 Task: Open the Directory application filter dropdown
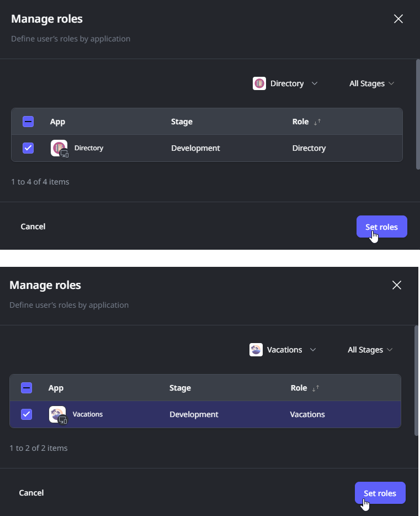coord(286,83)
